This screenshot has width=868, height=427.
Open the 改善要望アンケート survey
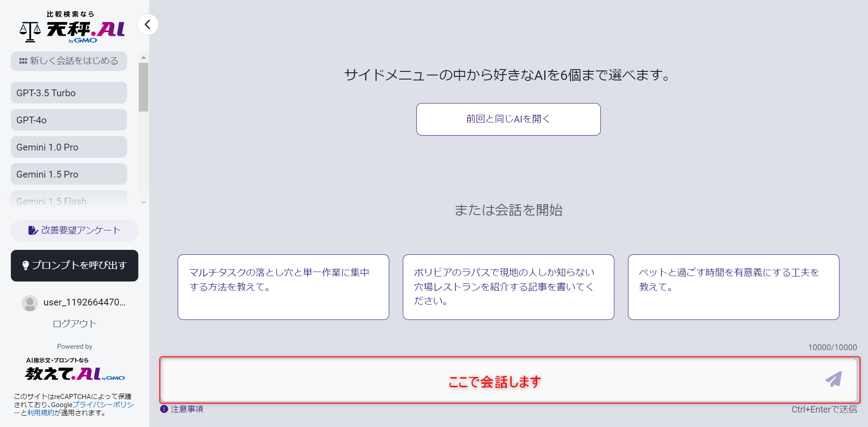(75, 230)
